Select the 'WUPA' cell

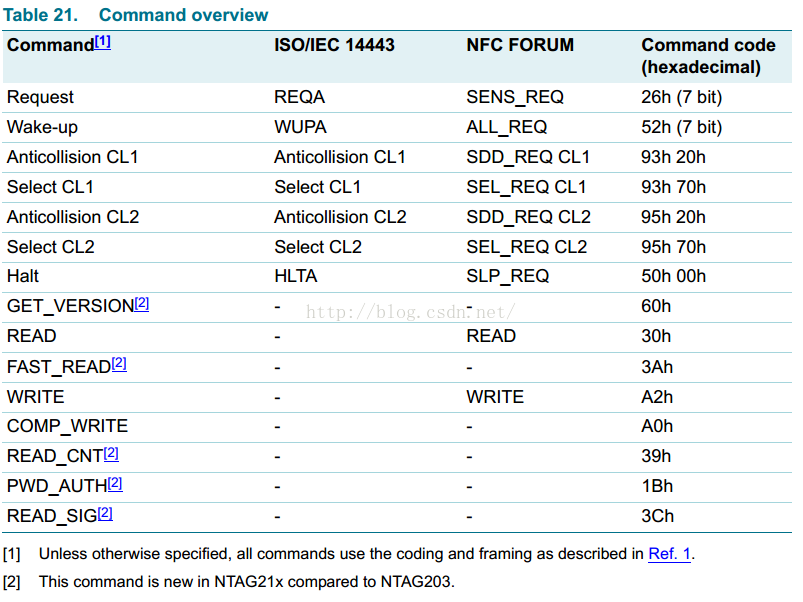pos(300,127)
